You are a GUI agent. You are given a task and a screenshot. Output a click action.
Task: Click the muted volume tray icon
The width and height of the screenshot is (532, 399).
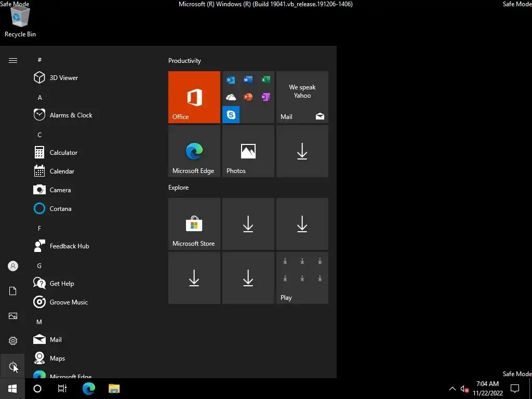click(464, 389)
